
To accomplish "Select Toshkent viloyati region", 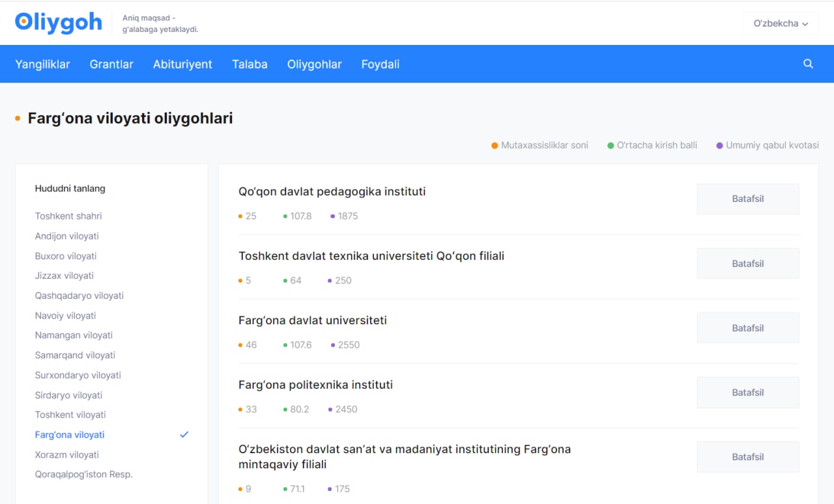I will [70, 415].
